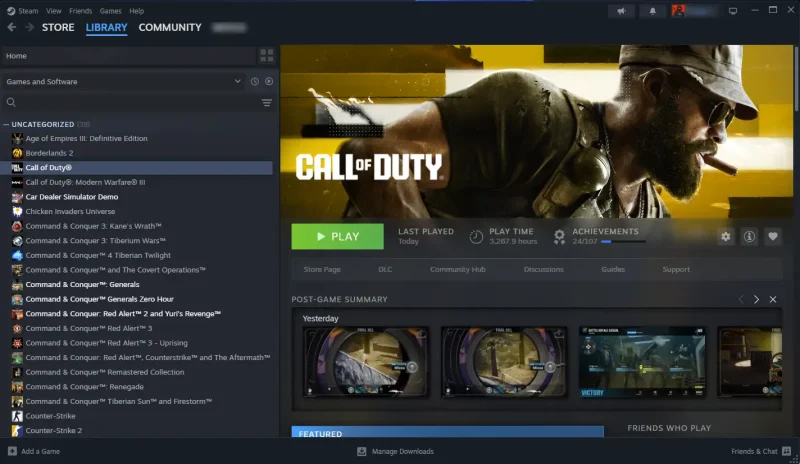Click the achievements progress bar

coord(623,241)
